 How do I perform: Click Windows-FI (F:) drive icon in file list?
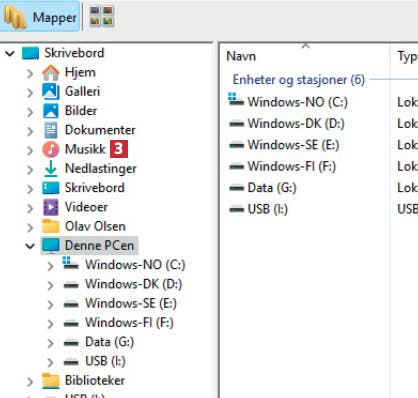[236, 167]
